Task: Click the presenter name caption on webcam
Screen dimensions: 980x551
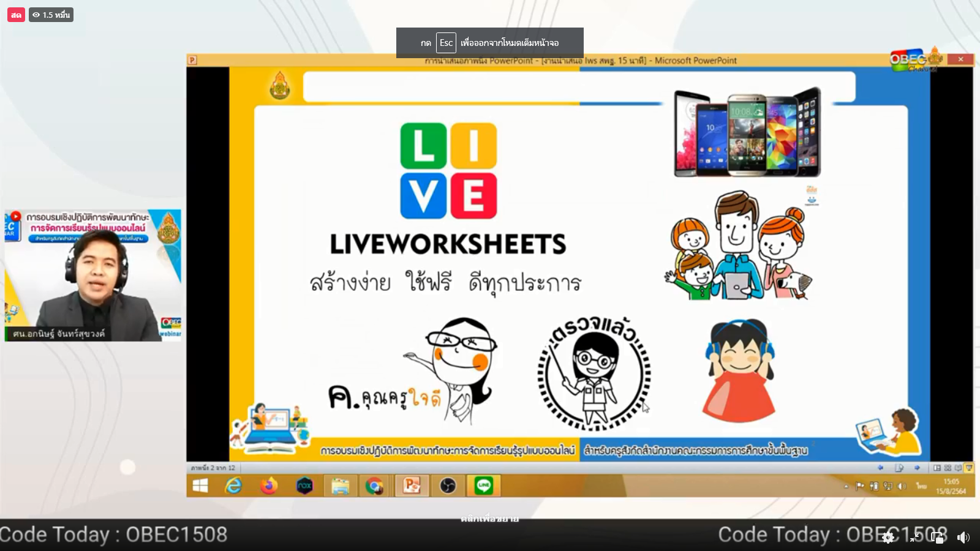Action: coord(59,334)
